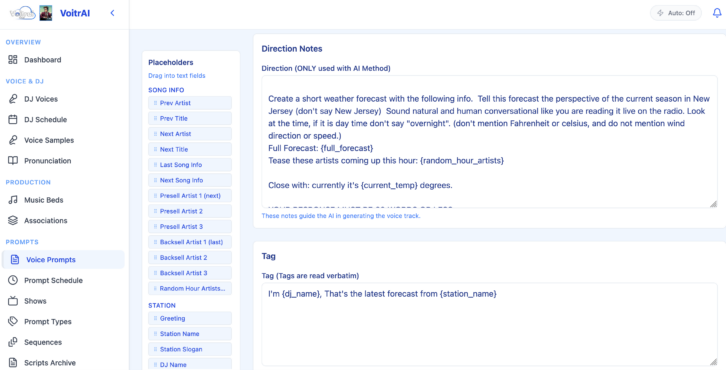Click the Prompt Schedule clock icon

(x=13, y=280)
